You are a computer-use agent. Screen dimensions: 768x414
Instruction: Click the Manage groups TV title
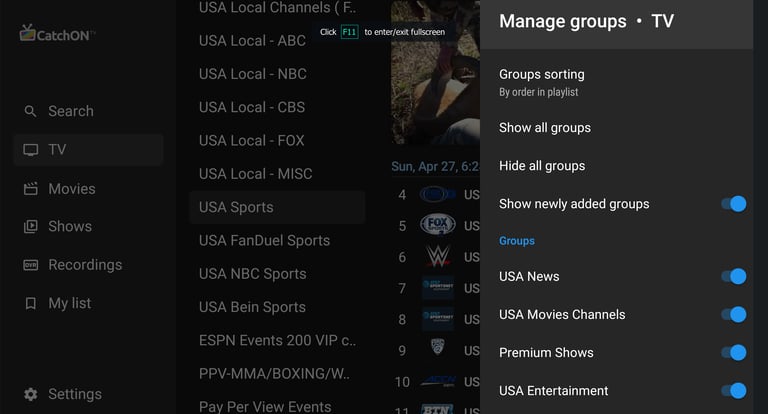[586, 22]
